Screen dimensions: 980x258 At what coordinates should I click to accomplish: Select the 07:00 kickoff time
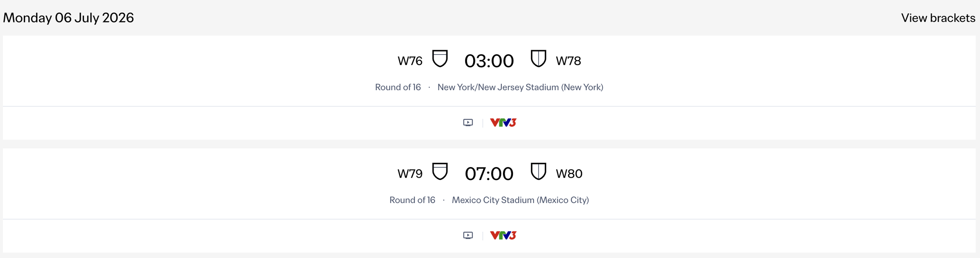(x=489, y=174)
